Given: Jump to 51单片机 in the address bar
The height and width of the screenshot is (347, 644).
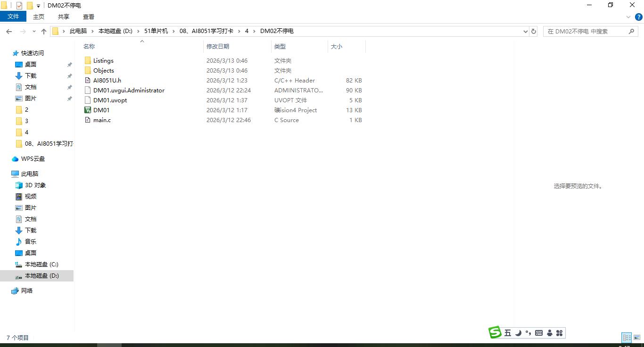Looking at the screenshot, I should pyautogui.click(x=156, y=31).
